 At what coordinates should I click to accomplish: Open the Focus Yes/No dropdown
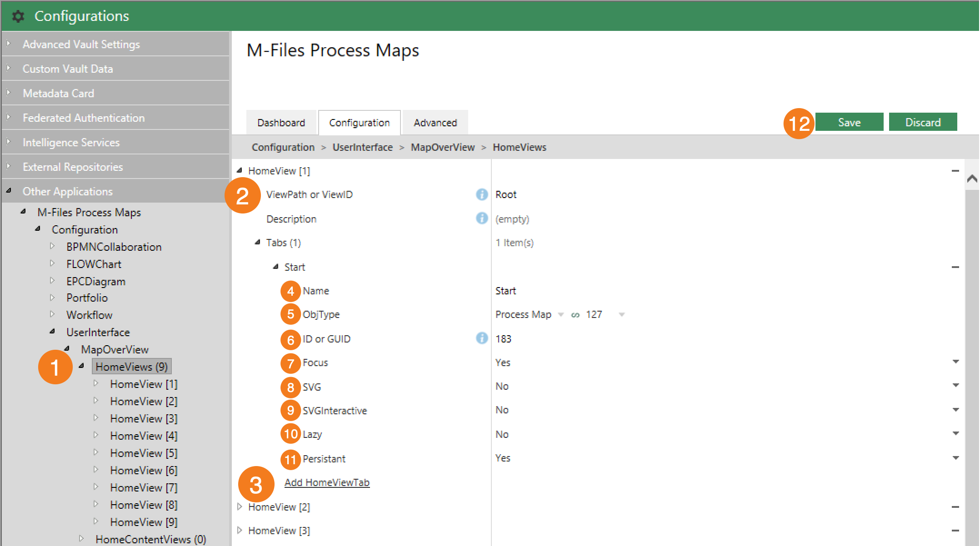coord(955,362)
